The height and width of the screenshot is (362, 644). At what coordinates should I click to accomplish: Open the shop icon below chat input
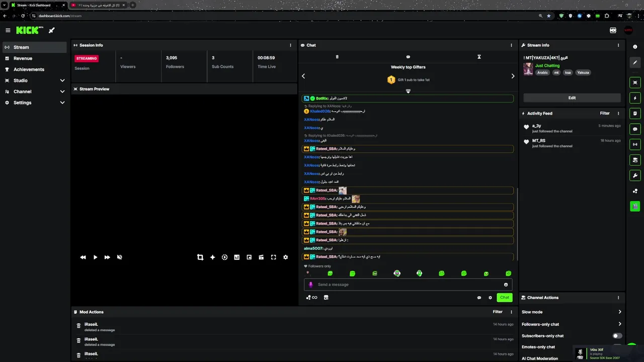tap(326, 298)
